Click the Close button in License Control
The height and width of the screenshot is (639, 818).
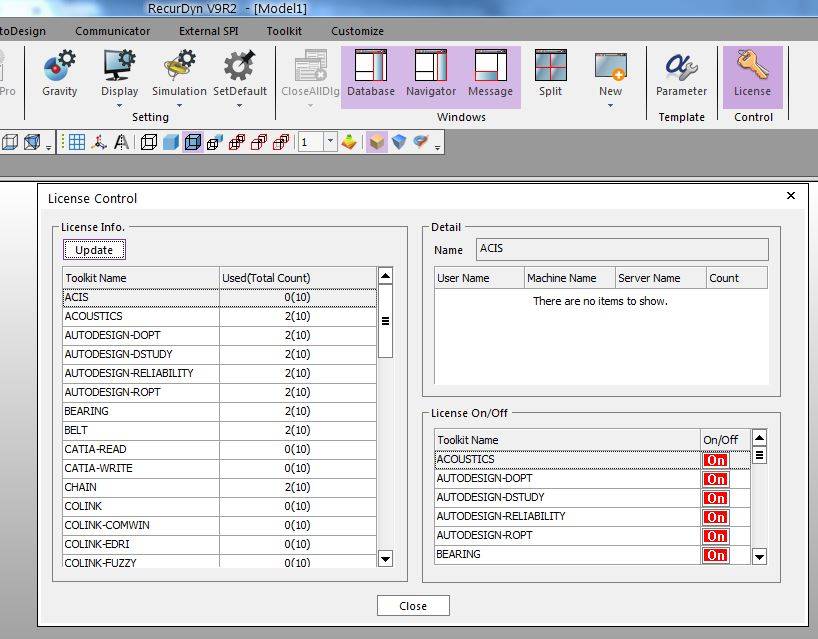click(x=413, y=606)
